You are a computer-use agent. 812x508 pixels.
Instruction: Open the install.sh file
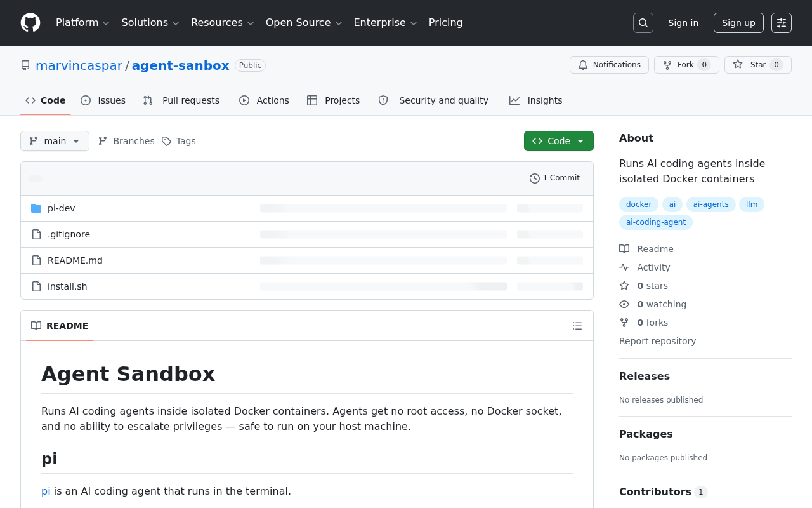[67, 286]
